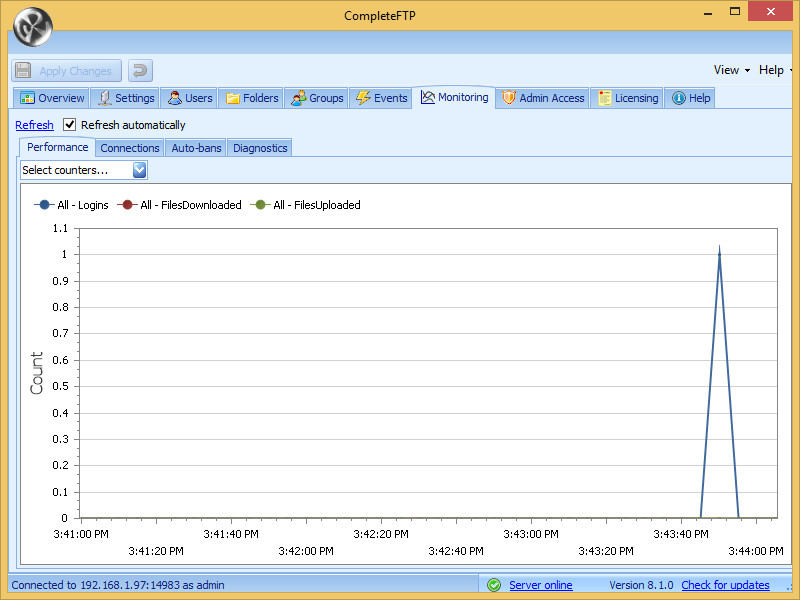Image resolution: width=800 pixels, height=600 pixels.
Task: Switch to the Licensing tab
Action: (628, 98)
